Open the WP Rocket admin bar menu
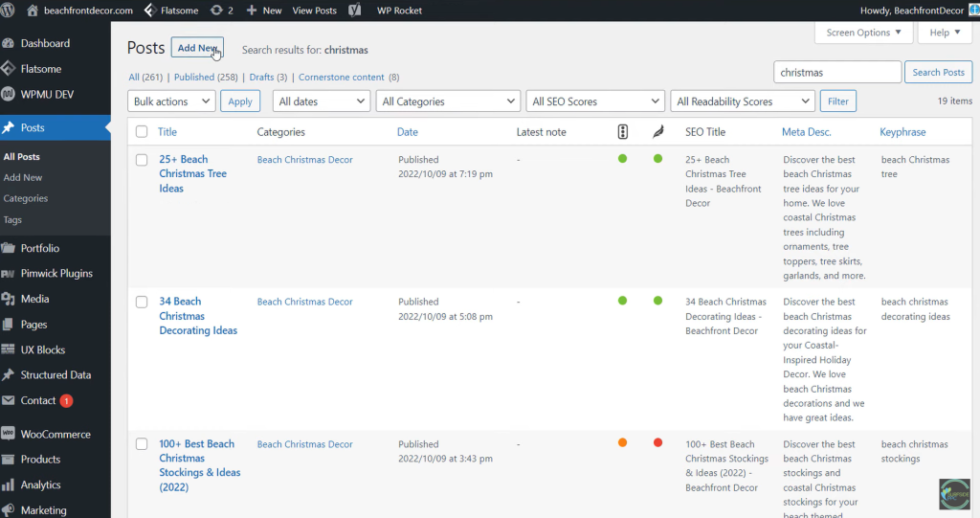This screenshot has height=518, width=980. 399,10
